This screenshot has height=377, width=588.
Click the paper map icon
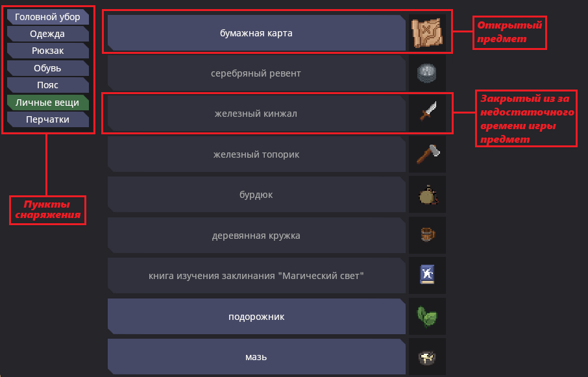pyautogui.click(x=427, y=33)
